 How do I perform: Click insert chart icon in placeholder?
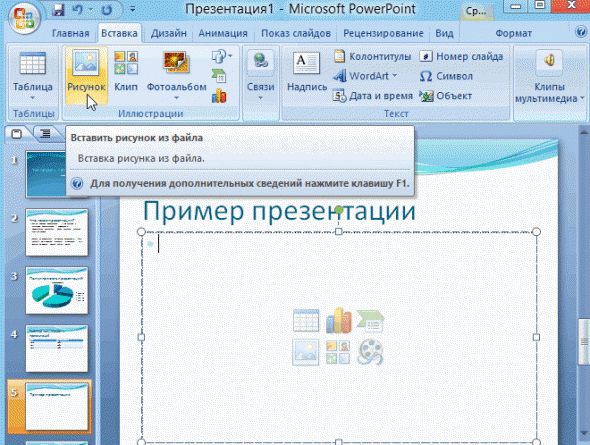[x=339, y=320]
